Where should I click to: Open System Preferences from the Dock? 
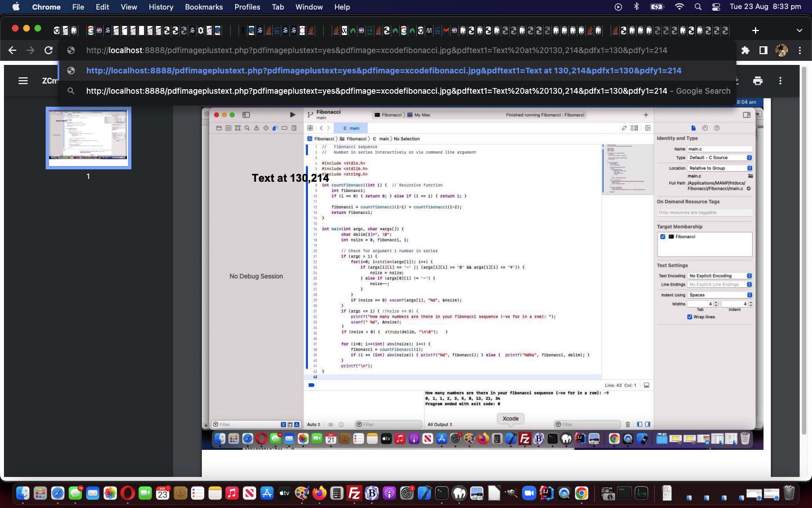407,493
